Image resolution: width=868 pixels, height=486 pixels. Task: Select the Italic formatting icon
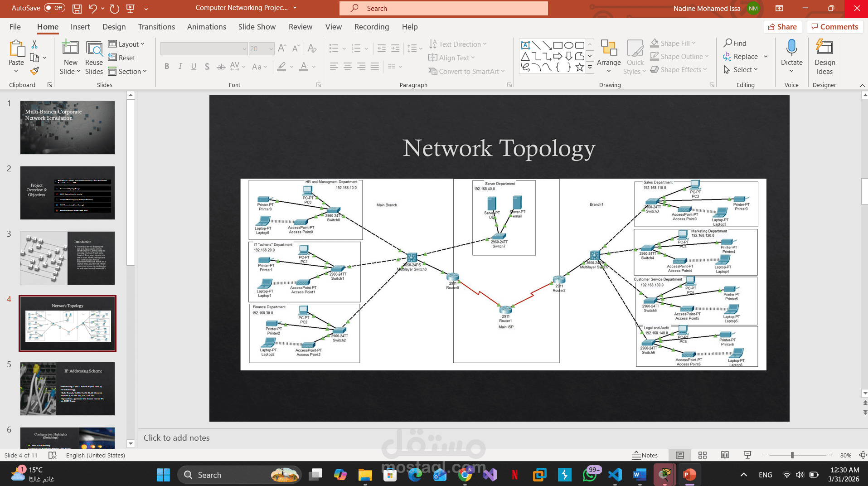tap(180, 67)
